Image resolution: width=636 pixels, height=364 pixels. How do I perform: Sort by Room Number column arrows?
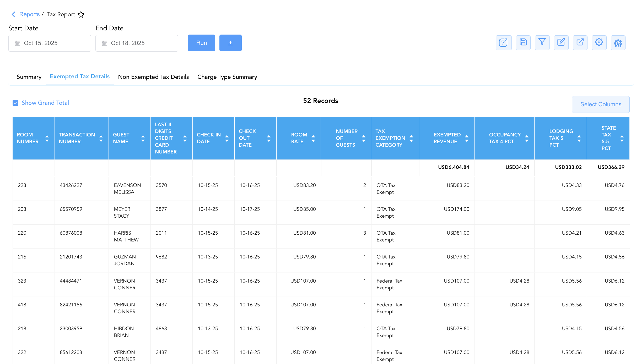47,138
